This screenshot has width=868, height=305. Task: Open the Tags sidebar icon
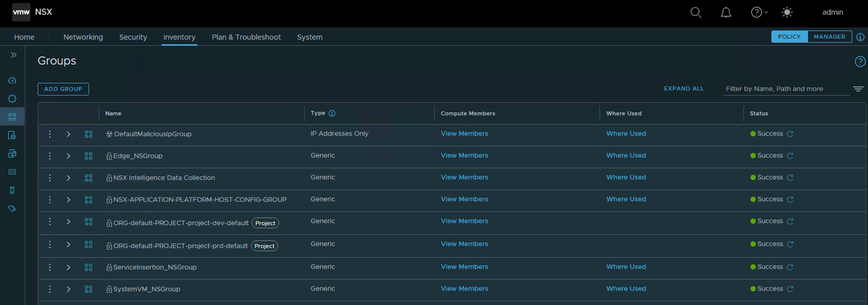[x=12, y=208]
